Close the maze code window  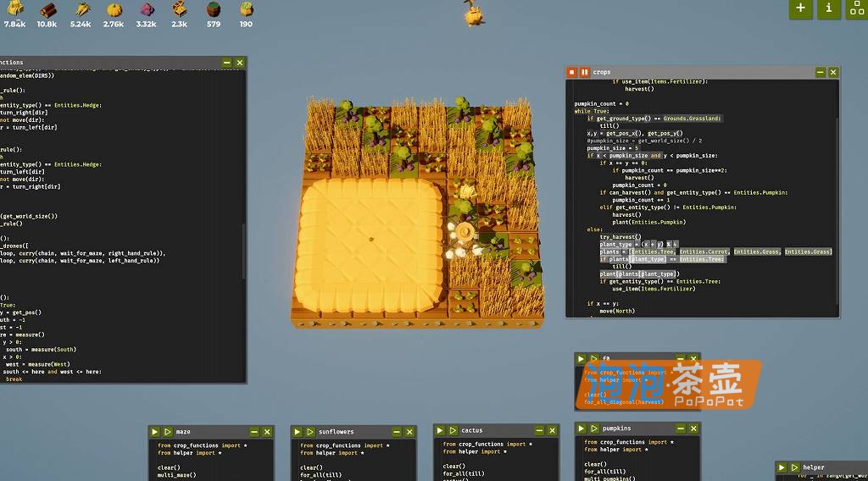[x=267, y=432]
